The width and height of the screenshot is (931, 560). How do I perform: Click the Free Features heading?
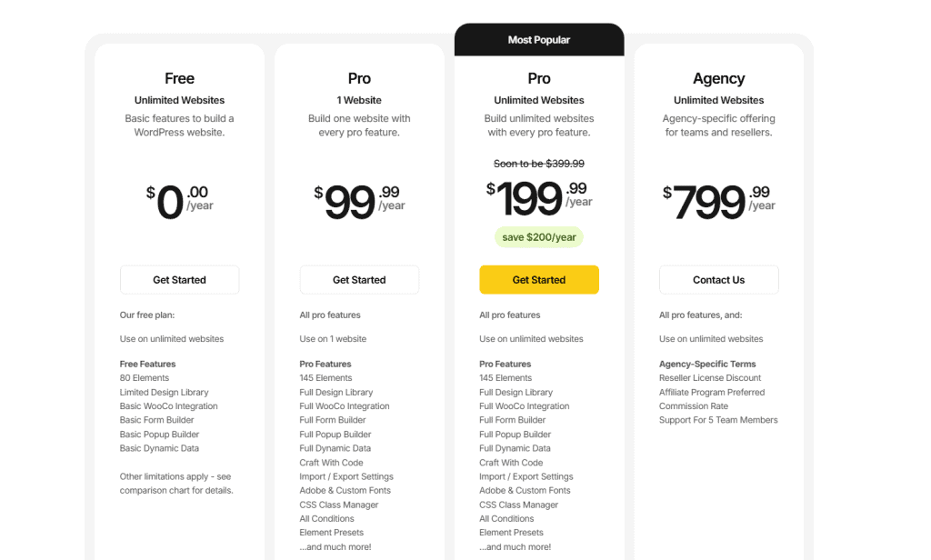tap(147, 364)
